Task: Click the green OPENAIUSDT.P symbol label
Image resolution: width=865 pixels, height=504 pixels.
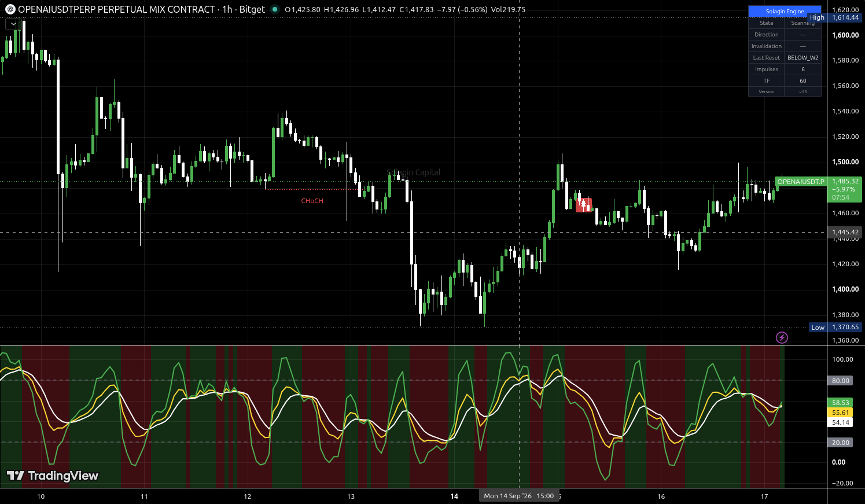Action: (801, 182)
